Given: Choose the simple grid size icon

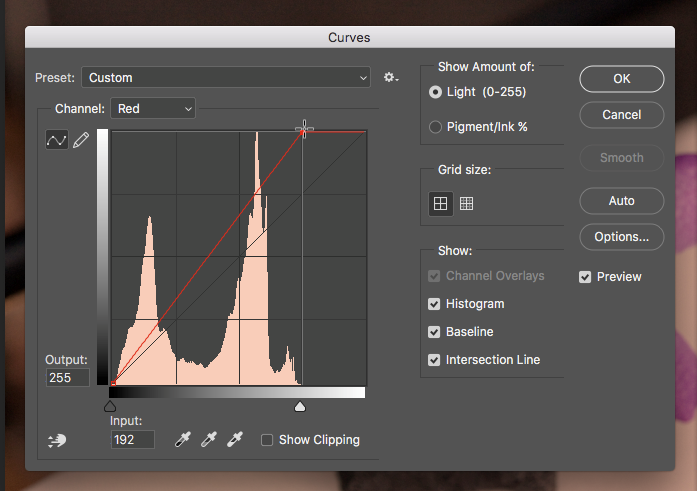Looking at the screenshot, I should pyautogui.click(x=439, y=203).
